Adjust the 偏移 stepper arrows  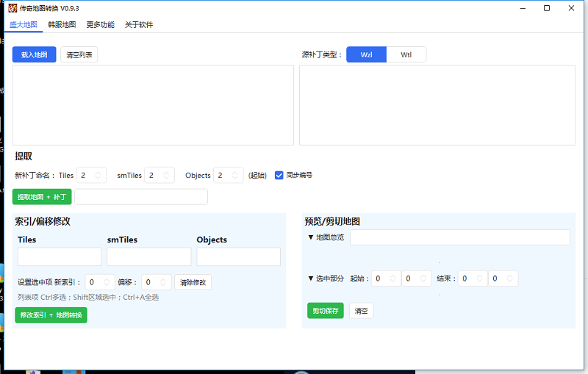pos(163,282)
